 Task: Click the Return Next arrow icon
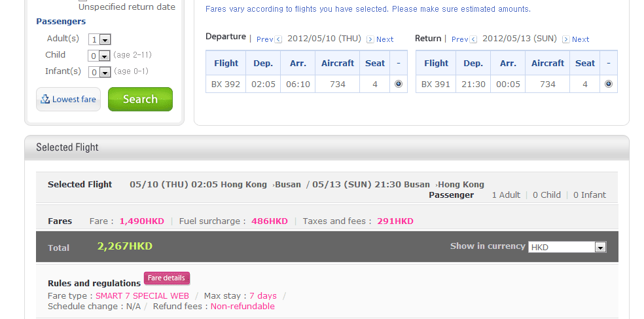coord(565,39)
